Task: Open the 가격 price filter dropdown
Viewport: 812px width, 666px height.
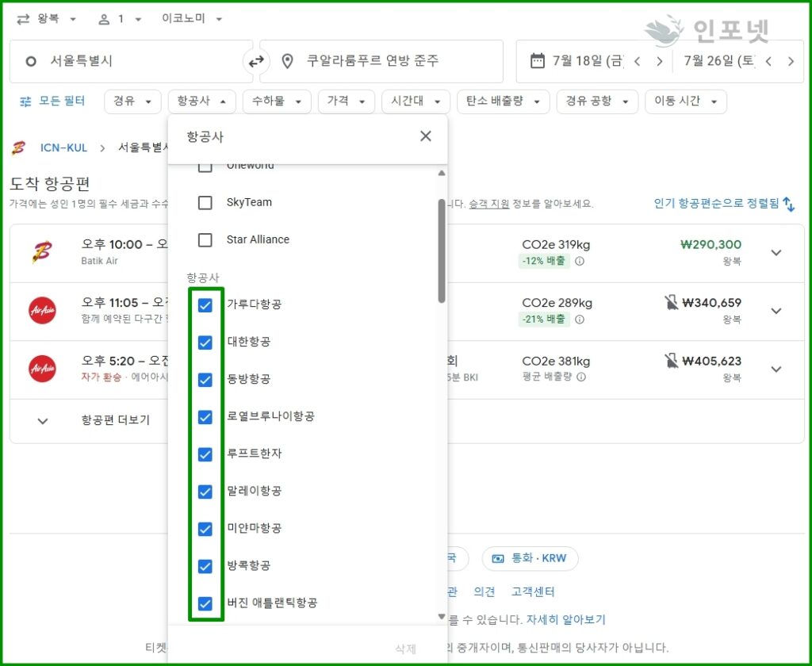Action: pyautogui.click(x=346, y=101)
